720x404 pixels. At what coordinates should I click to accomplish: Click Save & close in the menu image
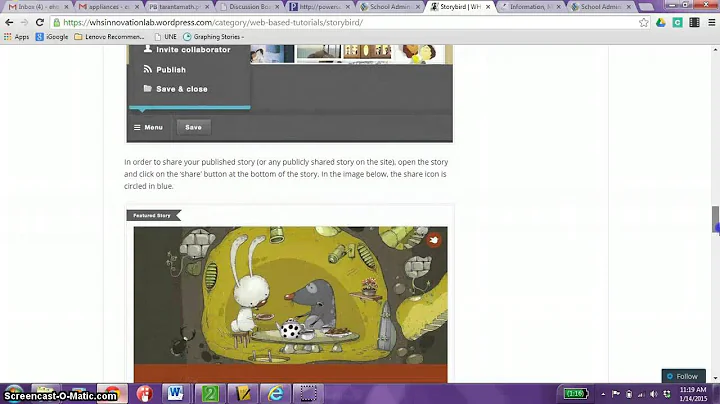175,89
